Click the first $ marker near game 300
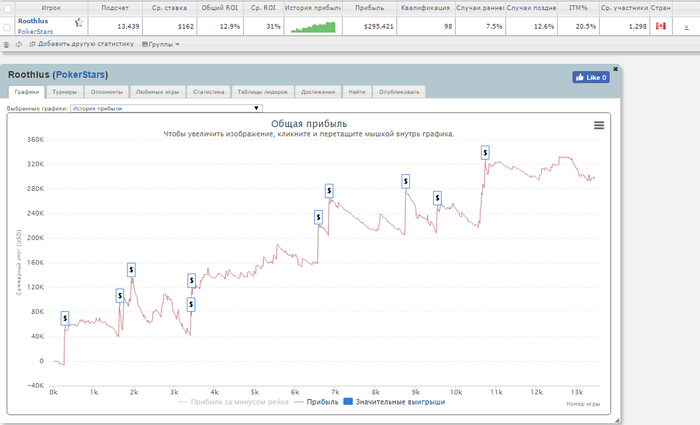The image size is (700, 425). click(65, 318)
